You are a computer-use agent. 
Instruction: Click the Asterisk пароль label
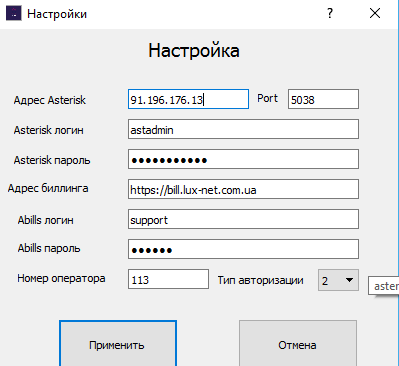pyautogui.click(x=52, y=160)
